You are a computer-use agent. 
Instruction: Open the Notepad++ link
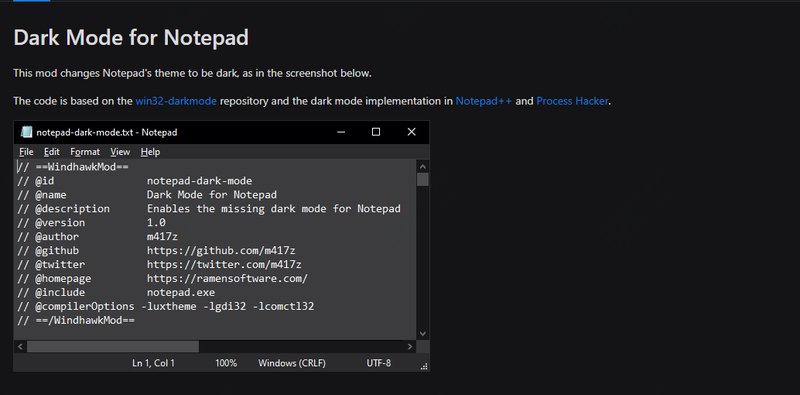point(484,101)
